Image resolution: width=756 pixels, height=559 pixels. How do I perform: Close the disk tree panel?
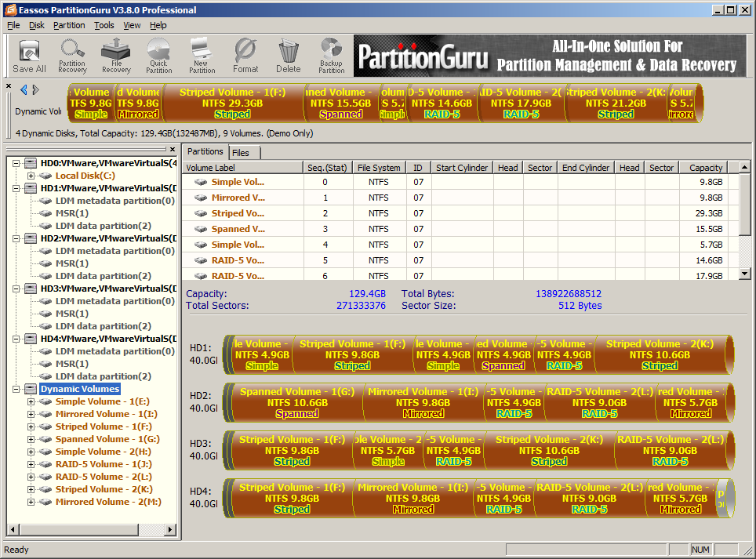tap(173, 150)
